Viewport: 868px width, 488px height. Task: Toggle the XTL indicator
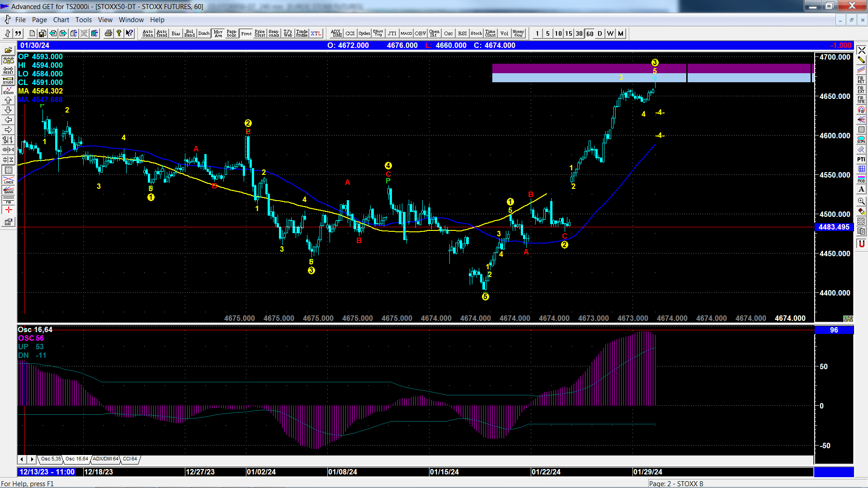316,33
